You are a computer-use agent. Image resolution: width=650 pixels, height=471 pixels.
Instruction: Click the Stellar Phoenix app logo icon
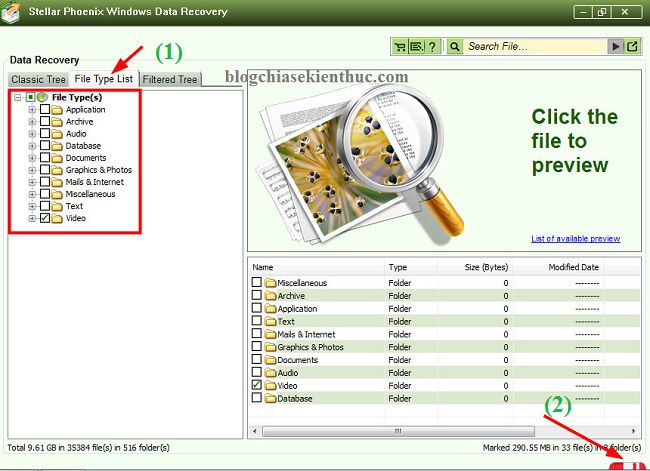pos(11,12)
